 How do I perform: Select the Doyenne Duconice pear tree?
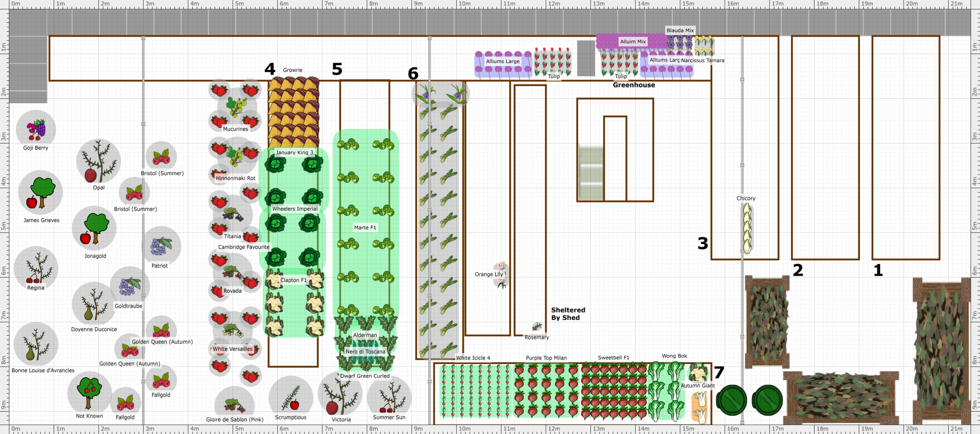pyautogui.click(x=94, y=304)
